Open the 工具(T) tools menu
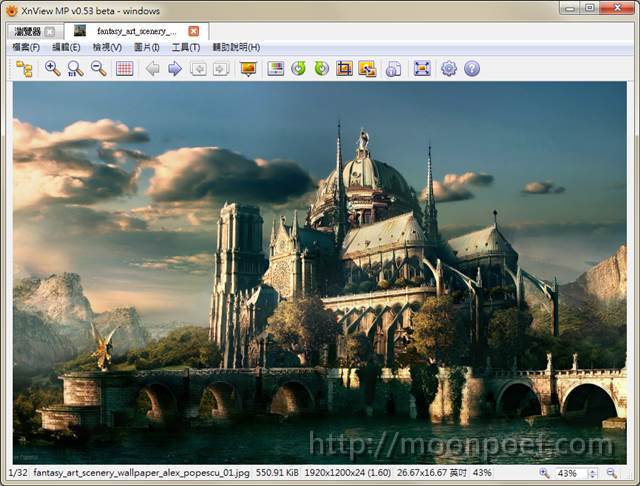Image resolution: width=640 pixels, height=486 pixels. [x=186, y=47]
